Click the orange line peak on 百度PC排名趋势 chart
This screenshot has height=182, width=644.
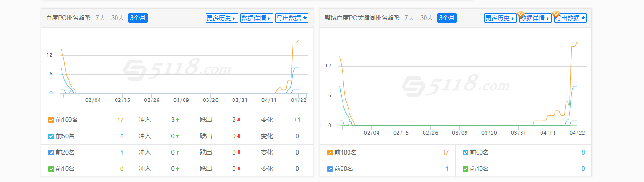pos(298,40)
